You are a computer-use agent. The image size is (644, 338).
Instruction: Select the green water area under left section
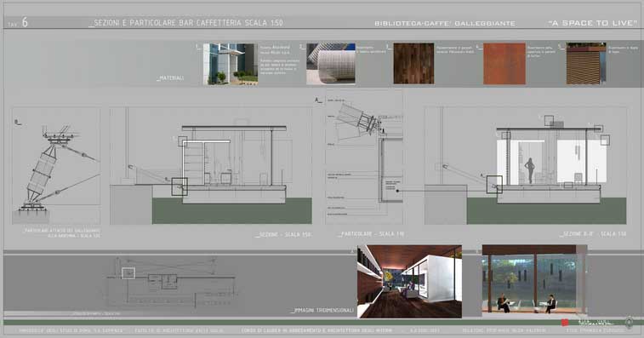click(232, 211)
